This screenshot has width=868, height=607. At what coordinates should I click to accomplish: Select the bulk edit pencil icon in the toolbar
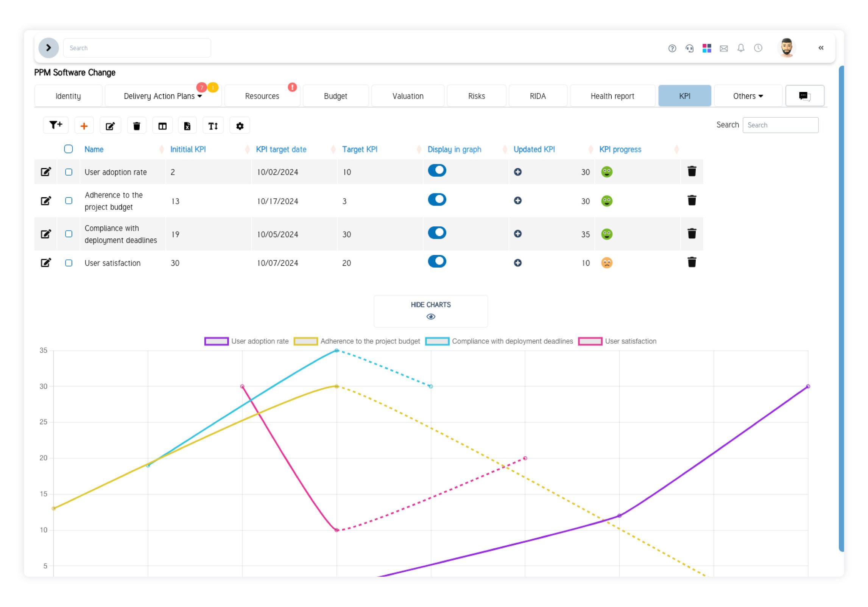coord(110,125)
